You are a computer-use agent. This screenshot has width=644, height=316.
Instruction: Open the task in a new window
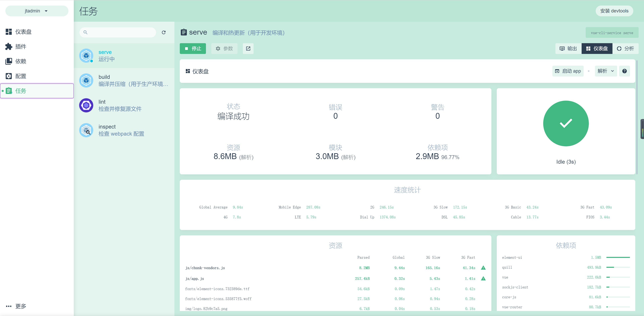[248, 49]
